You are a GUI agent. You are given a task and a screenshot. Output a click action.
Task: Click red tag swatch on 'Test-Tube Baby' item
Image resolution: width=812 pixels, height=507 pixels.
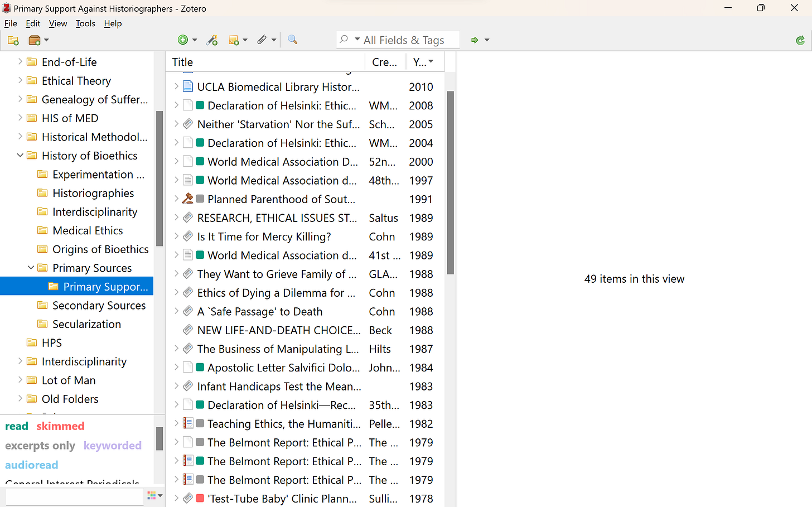click(x=200, y=499)
